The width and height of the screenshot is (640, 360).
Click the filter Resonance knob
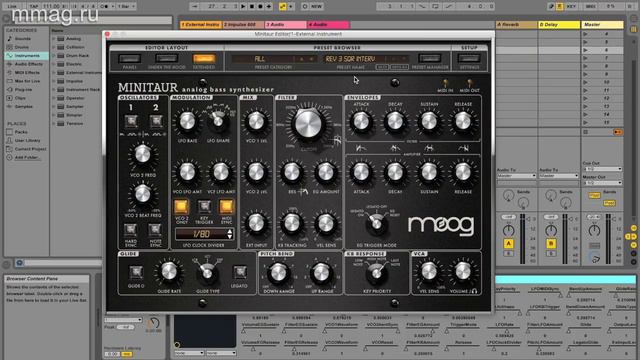click(292, 173)
